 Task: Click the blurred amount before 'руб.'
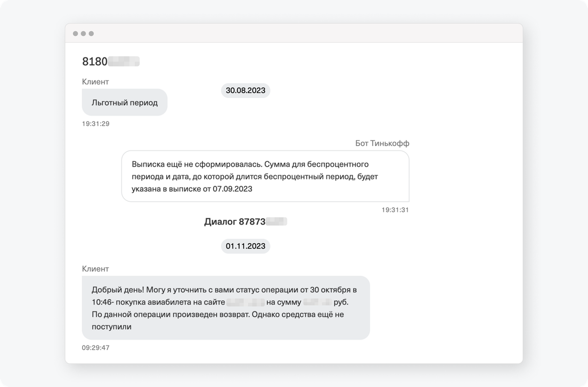[317, 302]
